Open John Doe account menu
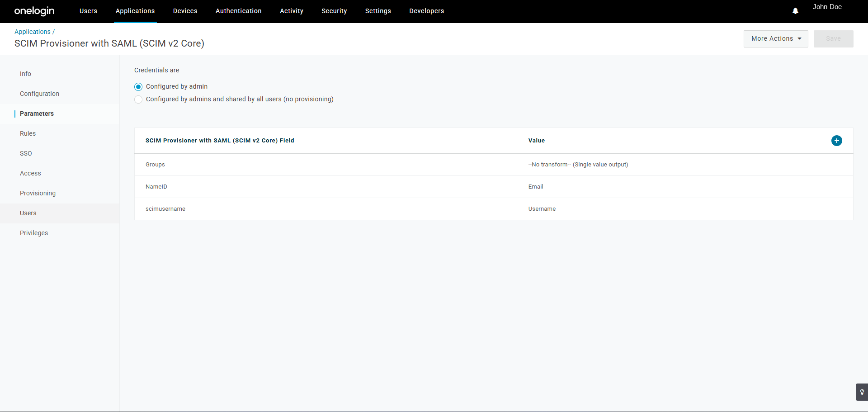This screenshot has height=412, width=868. pos(827,7)
